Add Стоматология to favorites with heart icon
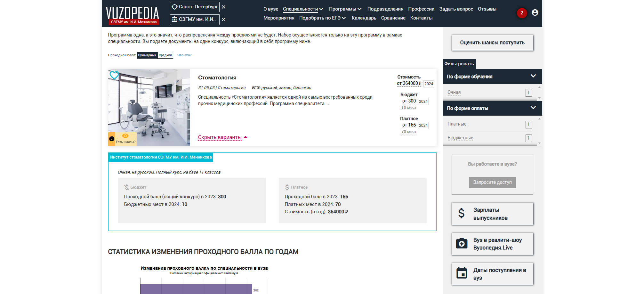 pyautogui.click(x=114, y=75)
